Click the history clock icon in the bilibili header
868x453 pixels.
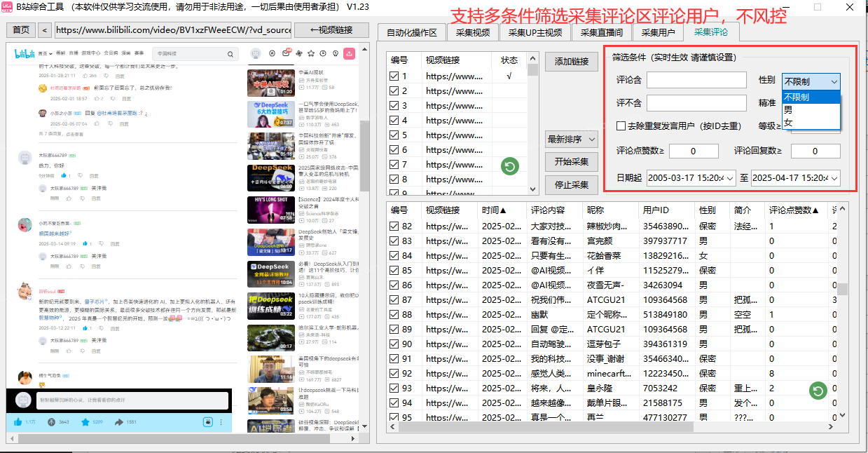point(322,54)
